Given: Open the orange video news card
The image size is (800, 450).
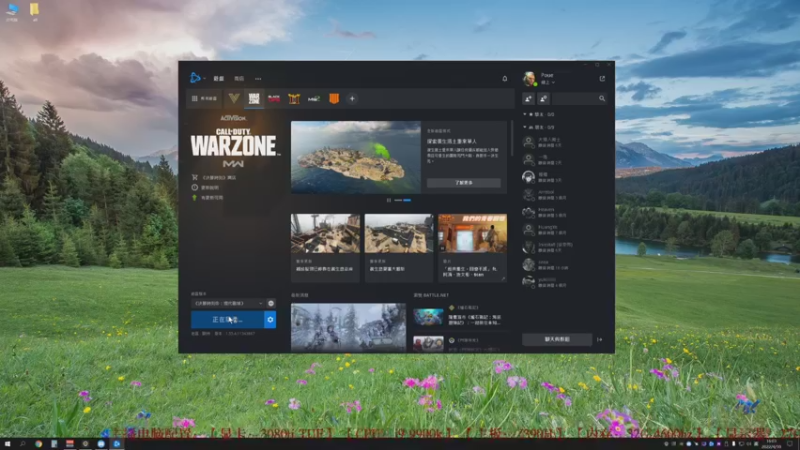Looking at the screenshot, I should point(472,248).
